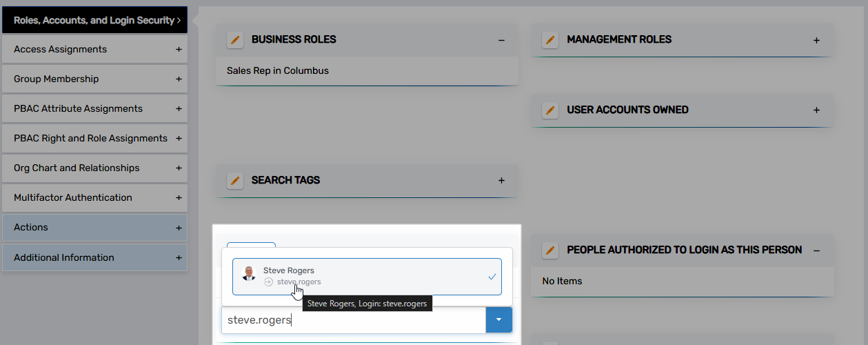This screenshot has width=868, height=345.
Task: Edit People Authorized to Login as This Person
Action: 550,250
